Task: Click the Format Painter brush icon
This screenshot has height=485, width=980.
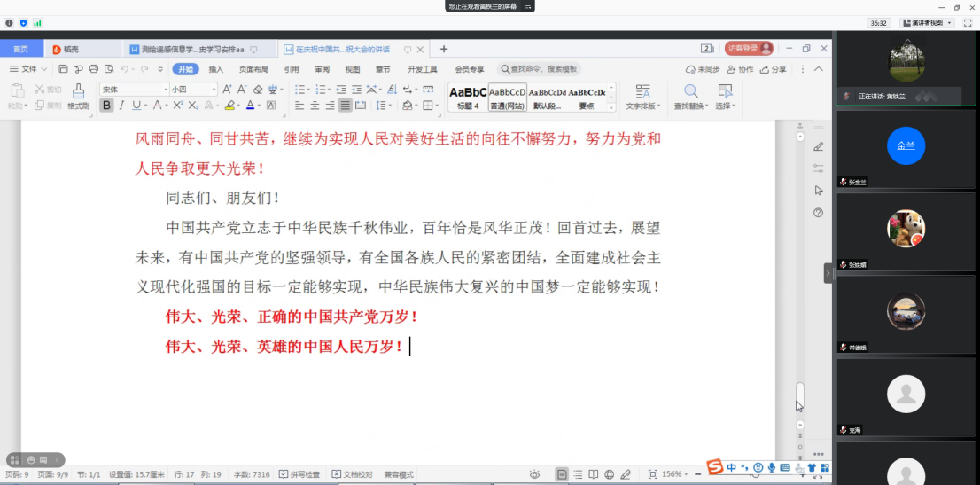Action: coord(78,90)
